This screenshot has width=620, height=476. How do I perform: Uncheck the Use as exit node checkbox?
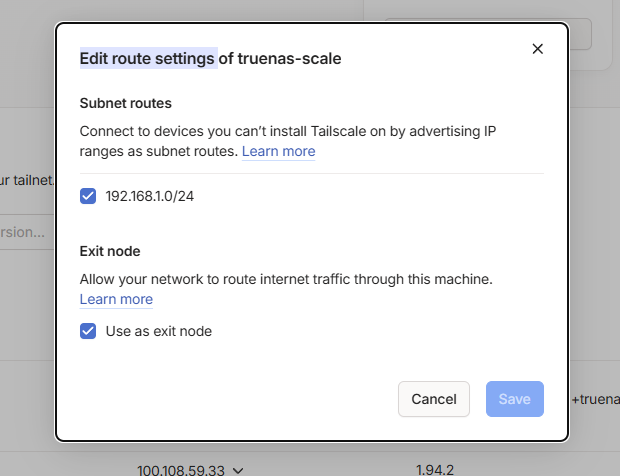tap(88, 331)
